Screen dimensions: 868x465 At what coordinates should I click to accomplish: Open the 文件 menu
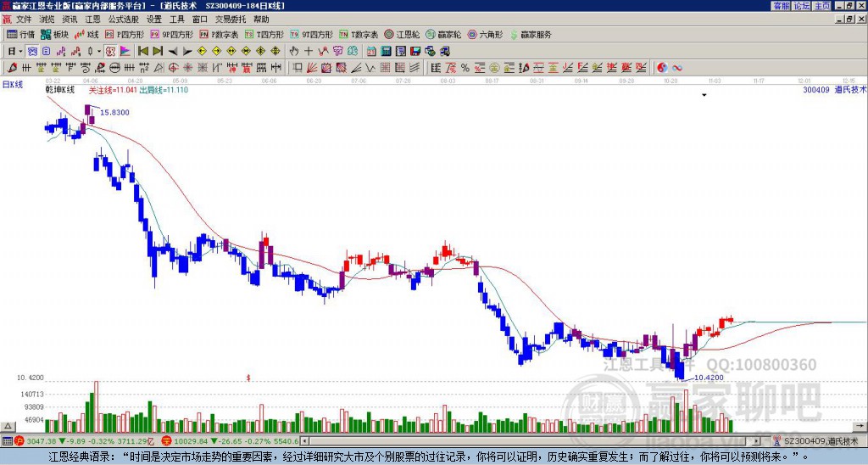click(24, 20)
